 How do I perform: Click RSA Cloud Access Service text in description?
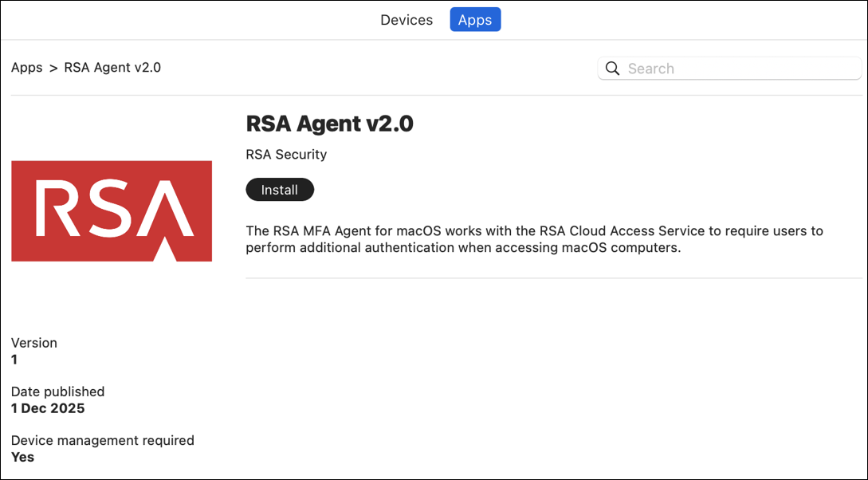(x=622, y=231)
